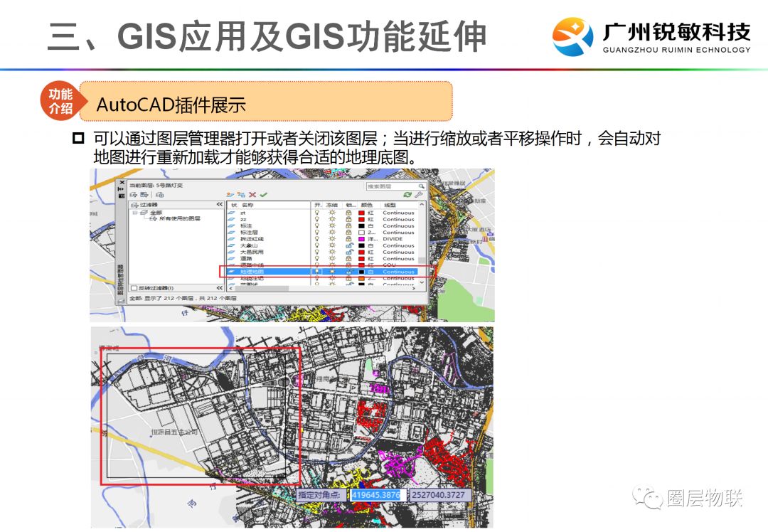Click the coordinate input box showing 419645.3876
Image resolution: width=768 pixels, height=532 pixels.
[378, 495]
